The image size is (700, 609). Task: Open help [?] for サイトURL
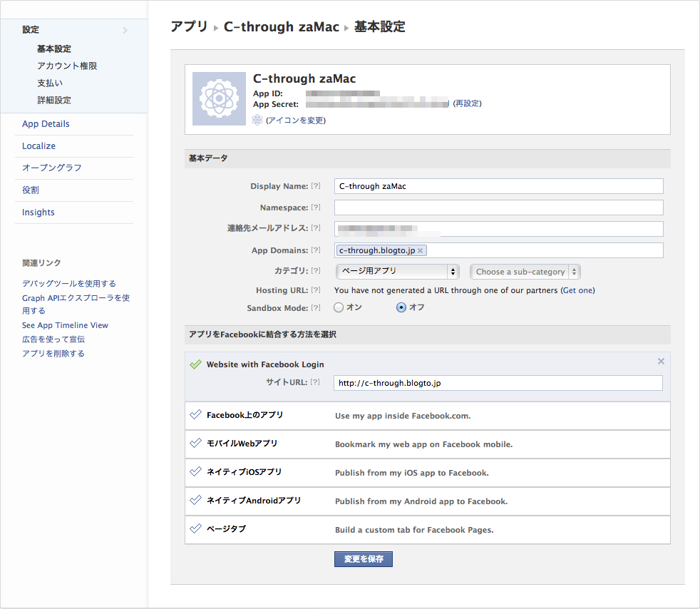[315, 382]
